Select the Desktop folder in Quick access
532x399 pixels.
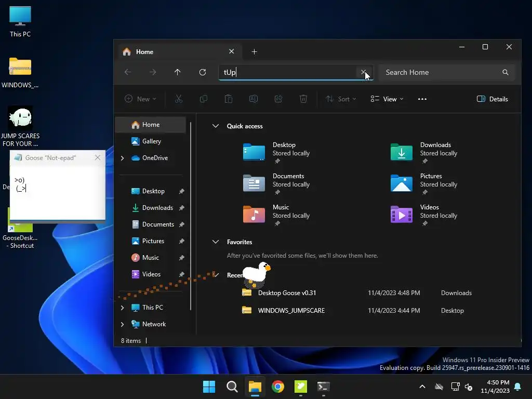tap(276, 152)
